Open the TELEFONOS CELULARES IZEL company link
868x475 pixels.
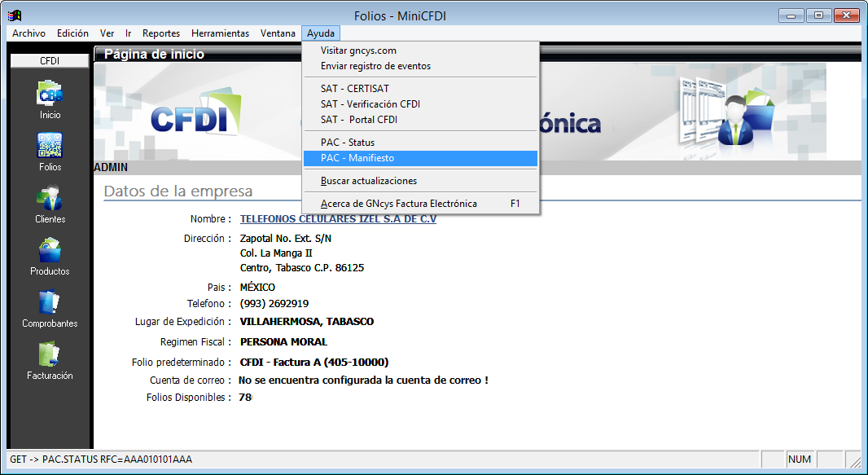click(338, 219)
